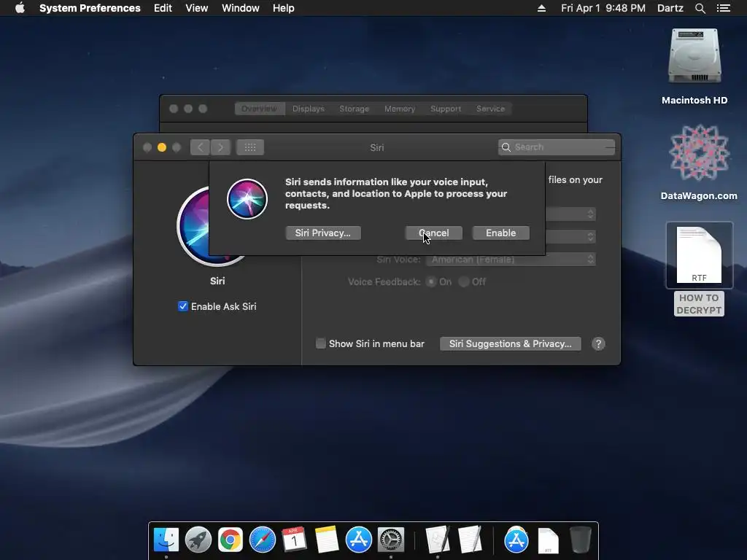Open the Apple menu
The image size is (747, 560).
[20, 8]
